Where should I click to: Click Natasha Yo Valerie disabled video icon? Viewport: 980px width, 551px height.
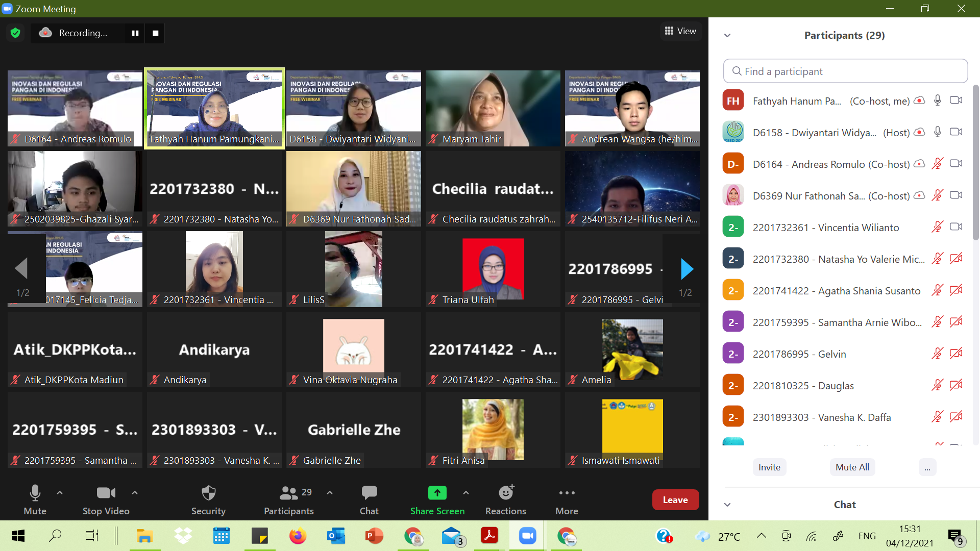click(x=956, y=259)
